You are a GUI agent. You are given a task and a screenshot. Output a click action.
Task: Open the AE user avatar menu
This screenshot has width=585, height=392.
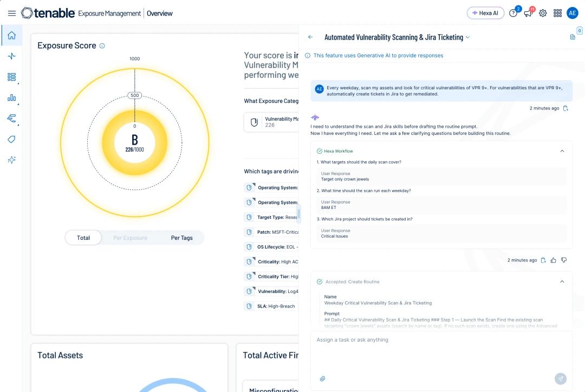tap(573, 13)
